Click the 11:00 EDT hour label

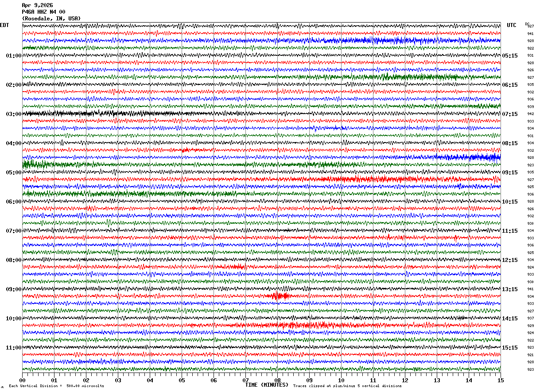(14, 348)
